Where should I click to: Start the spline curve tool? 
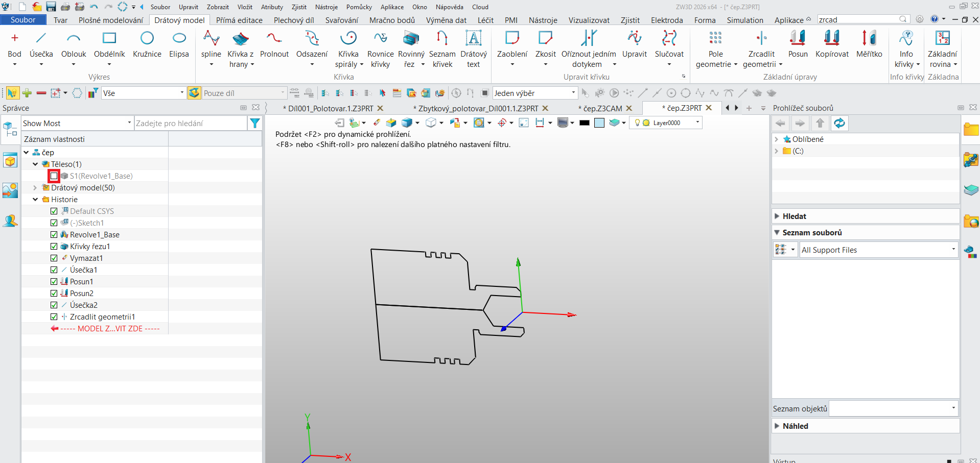click(x=211, y=44)
